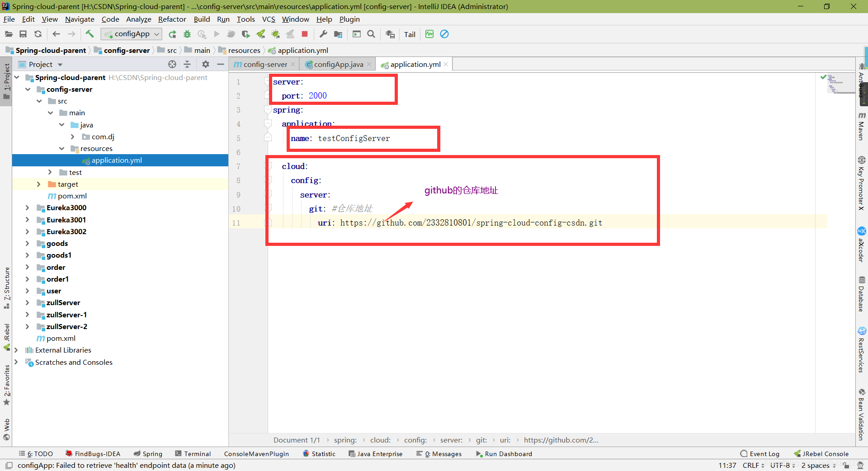Select zullServer-2 module in tree
The height and width of the screenshot is (471, 868).
(x=67, y=326)
